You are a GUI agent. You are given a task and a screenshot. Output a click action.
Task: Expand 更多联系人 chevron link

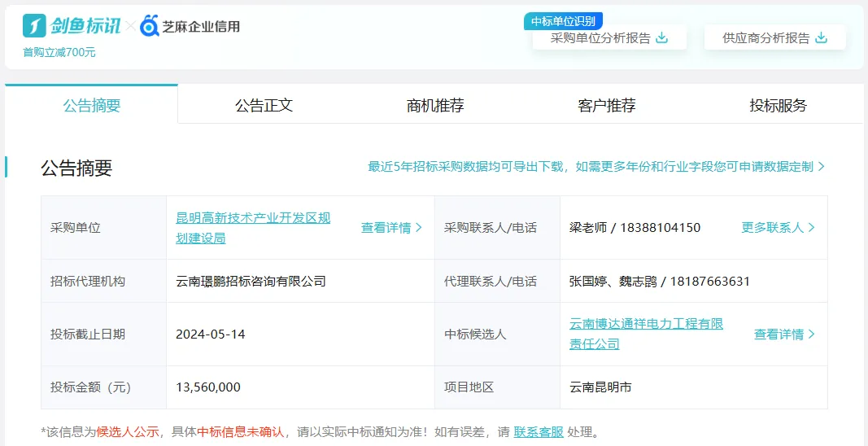778,228
